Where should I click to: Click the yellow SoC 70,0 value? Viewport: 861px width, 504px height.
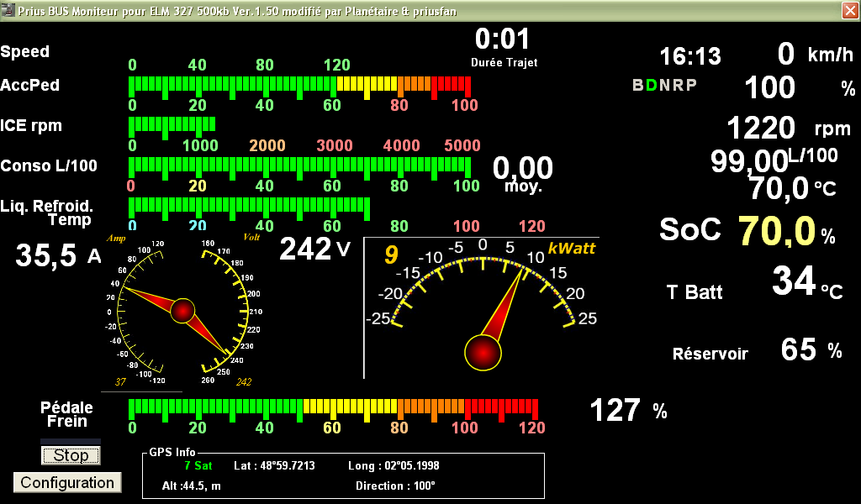click(777, 230)
